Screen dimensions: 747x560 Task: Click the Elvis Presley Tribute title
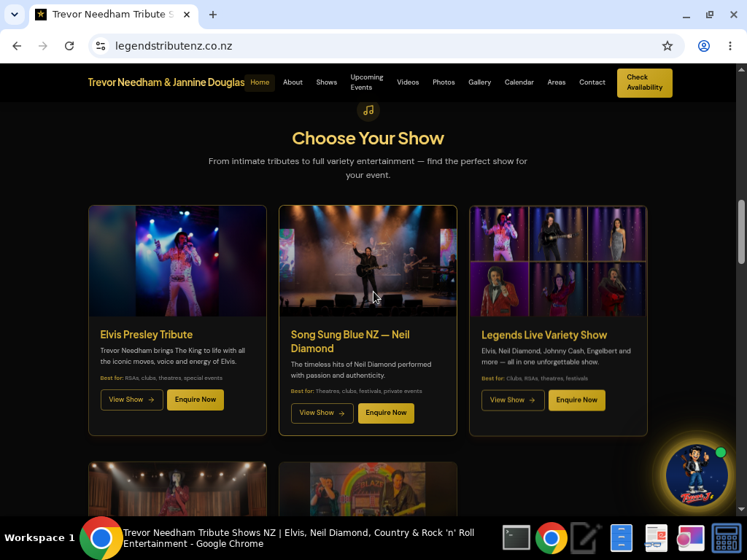(146, 335)
